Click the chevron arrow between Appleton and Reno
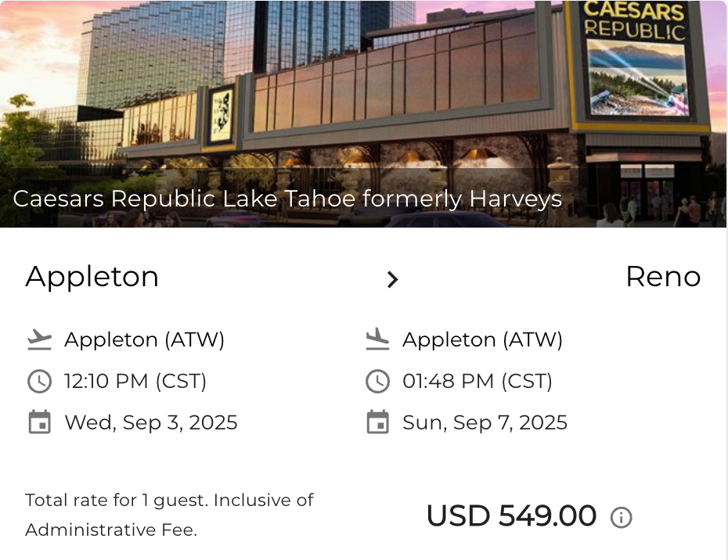 [x=392, y=279]
